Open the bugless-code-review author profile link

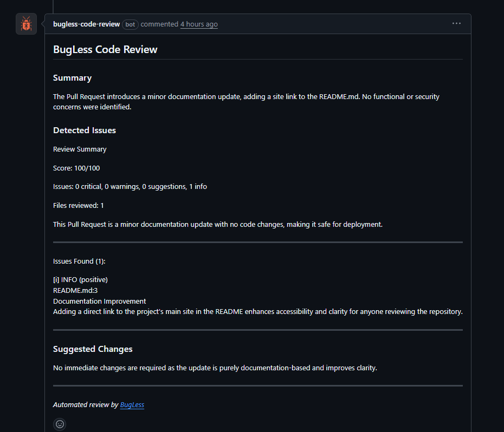pos(86,24)
